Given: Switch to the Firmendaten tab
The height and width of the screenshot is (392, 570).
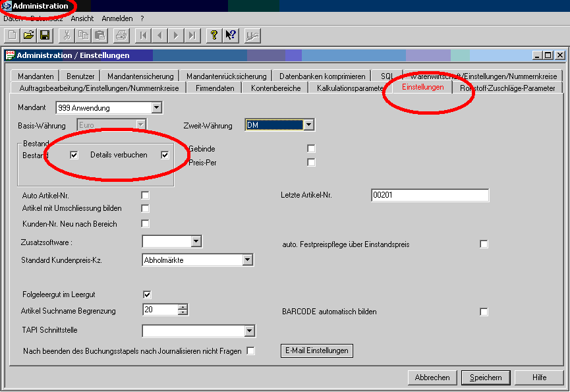Looking at the screenshot, I should [x=214, y=88].
